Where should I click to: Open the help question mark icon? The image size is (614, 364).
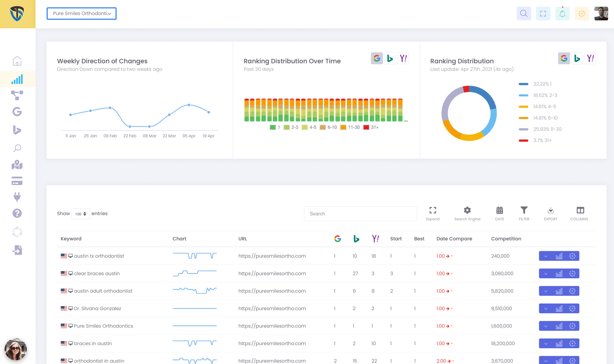pyautogui.click(x=17, y=213)
